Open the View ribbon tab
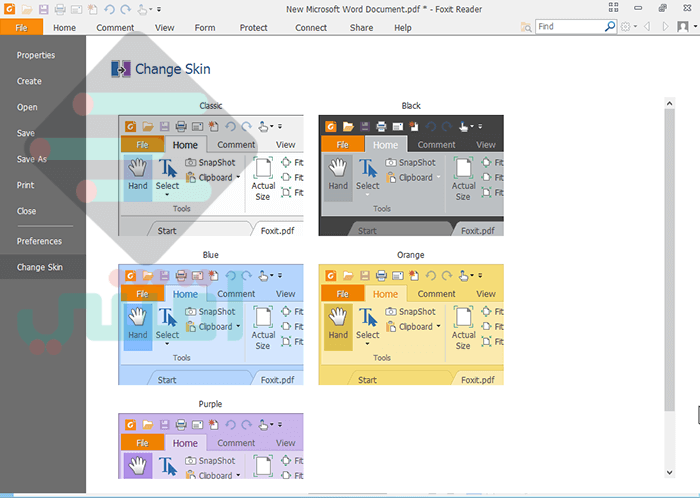 [x=164, y=28]
